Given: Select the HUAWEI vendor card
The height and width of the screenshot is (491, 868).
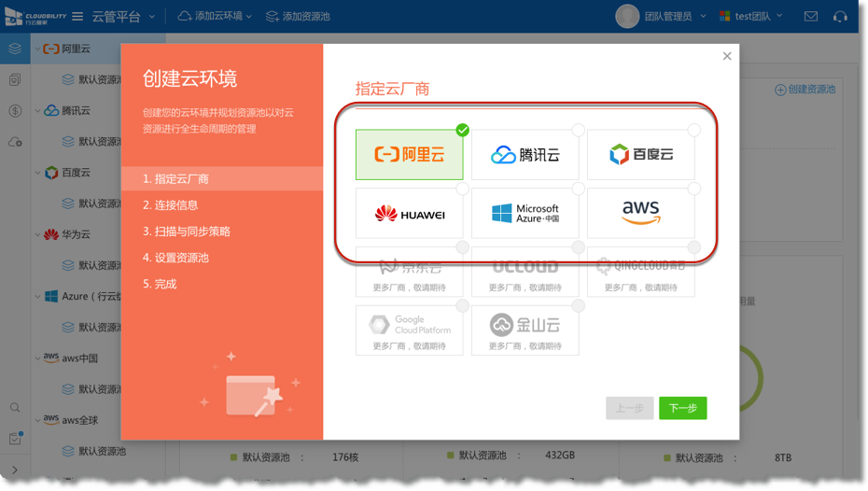Looking at the screenshot, I should [409, 213].
